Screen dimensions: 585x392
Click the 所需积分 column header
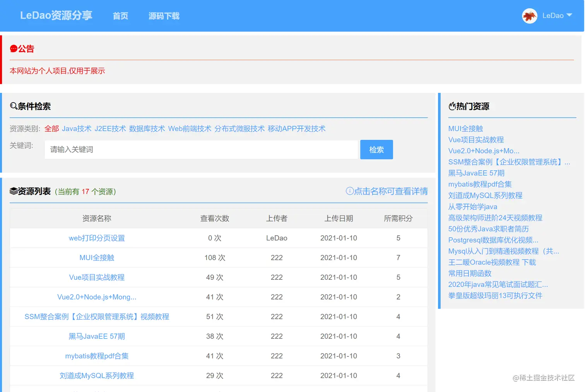(398, 218)
